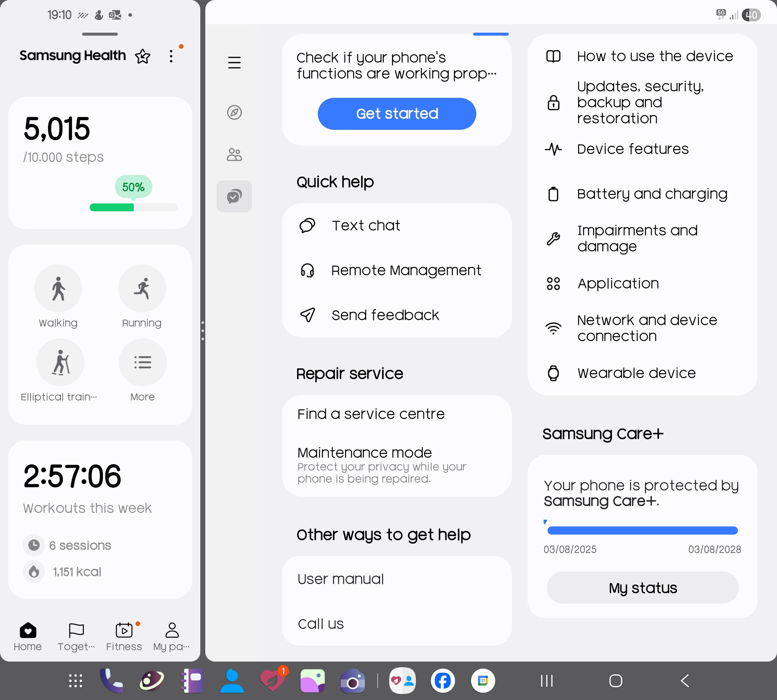Click the Samsung Care+ coverage progress bar

[x=642, y=531]
